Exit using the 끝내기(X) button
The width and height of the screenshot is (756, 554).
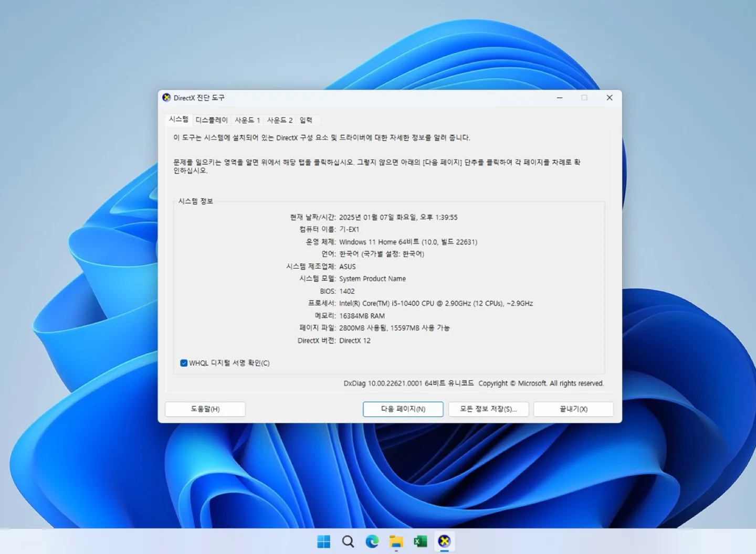[573, 409]
